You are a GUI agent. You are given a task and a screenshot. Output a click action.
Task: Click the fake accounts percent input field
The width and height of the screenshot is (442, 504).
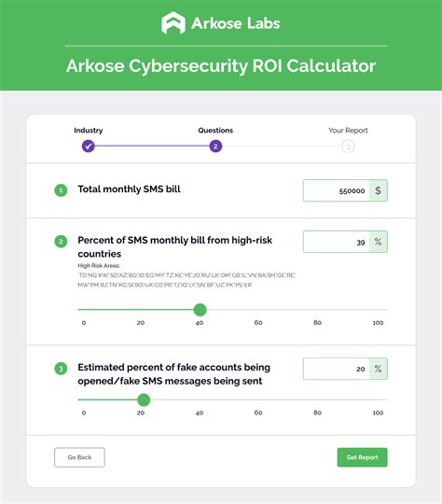(337, 369)
